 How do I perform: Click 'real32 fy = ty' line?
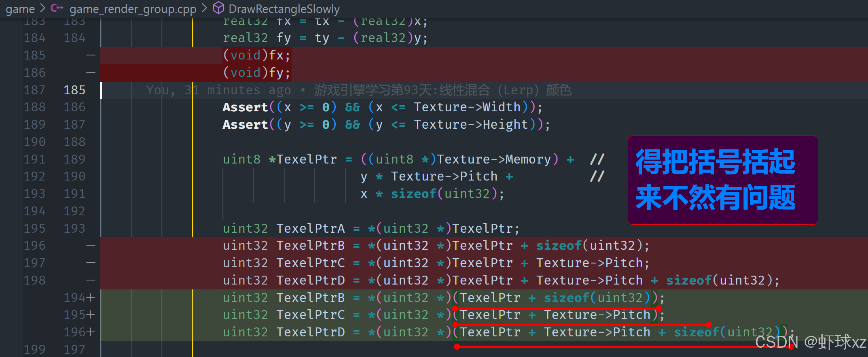click(x=325, y=38)
